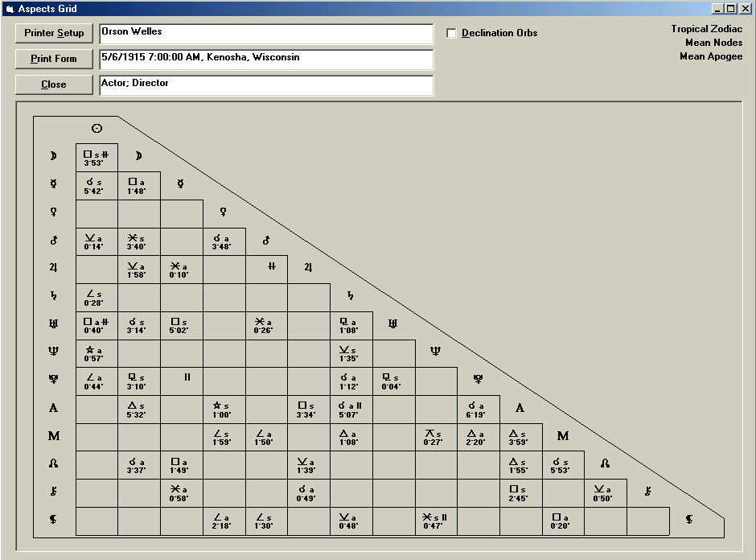The width and height of the screenshot is (756, 560).
Task: Select the Neptune glyph row label
Action: [53, 352]
